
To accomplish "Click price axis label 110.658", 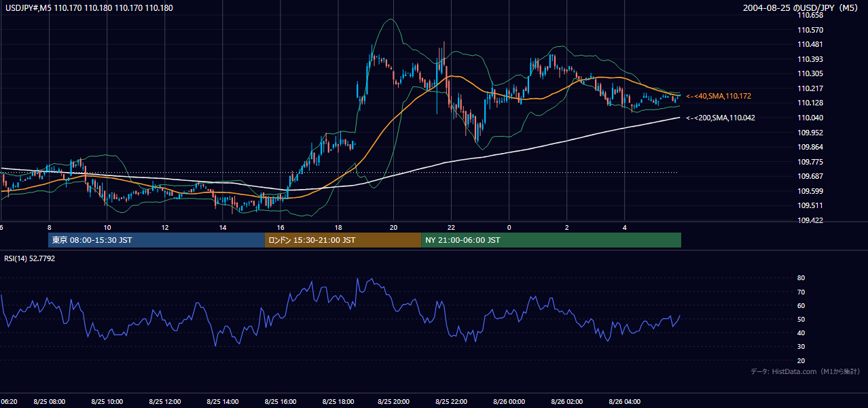I will [x=810, y=15].
